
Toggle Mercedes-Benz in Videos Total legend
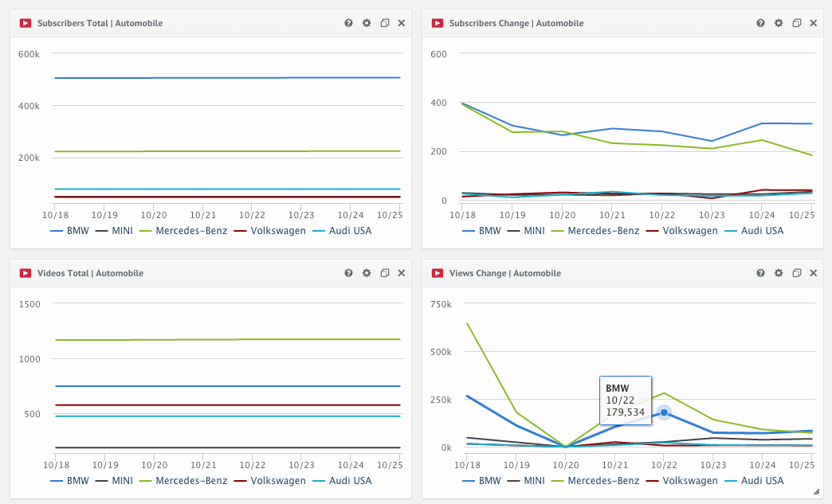[x=183, y=481]
